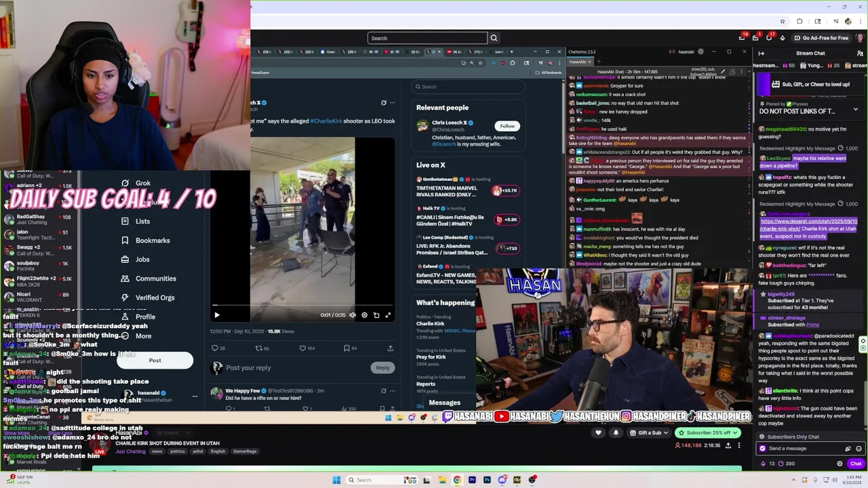
Task: Toggle follow heart button
Action: pyautogui.click(x=598, y=432)
